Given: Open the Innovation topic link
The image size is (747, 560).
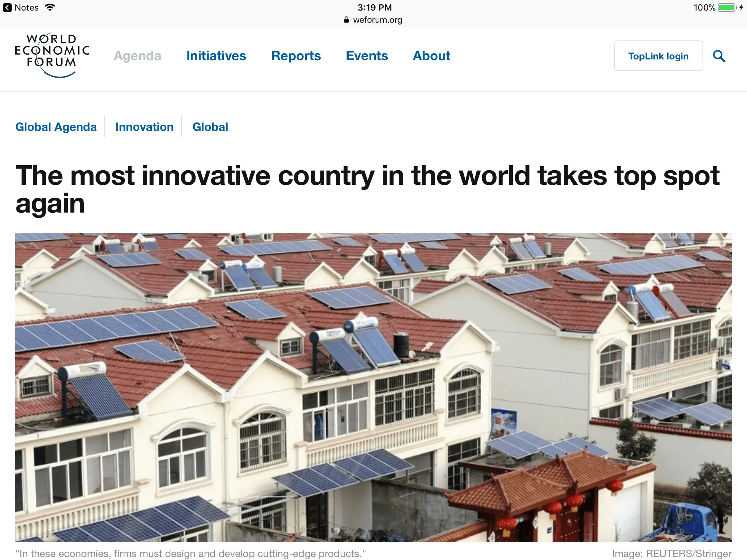Looking at the screenshot, I should coord(144,127).
